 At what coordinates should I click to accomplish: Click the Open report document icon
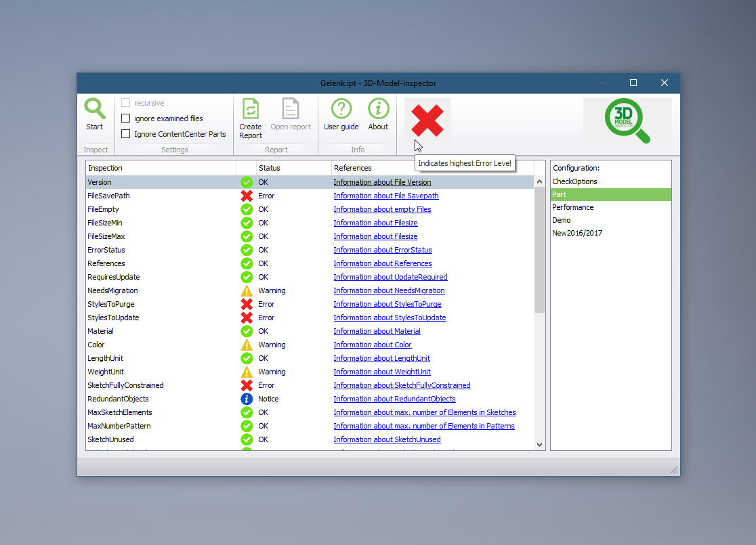pyautogui.click(x=290, y=109)
